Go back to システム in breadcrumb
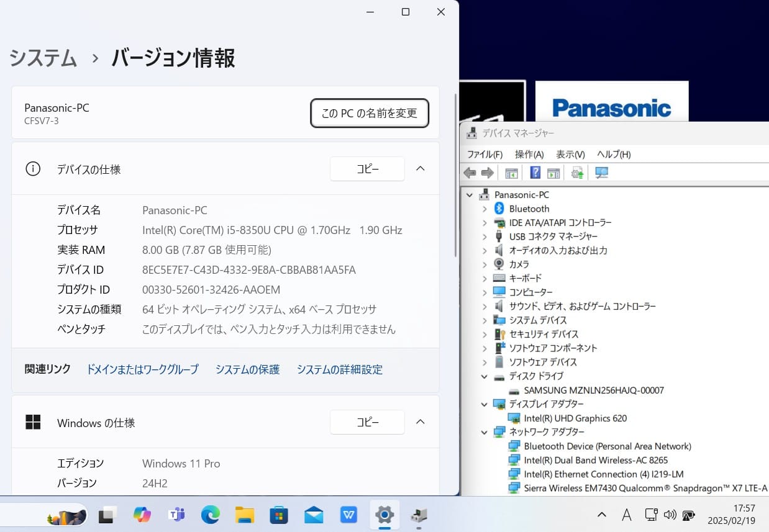The width and height of the screenshot is (769, 532). point(43,58)
